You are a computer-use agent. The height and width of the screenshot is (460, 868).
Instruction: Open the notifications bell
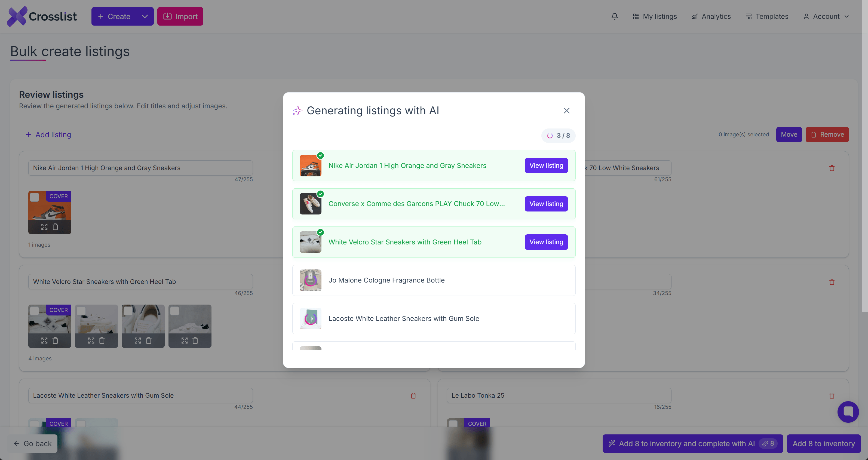point(614,16)
